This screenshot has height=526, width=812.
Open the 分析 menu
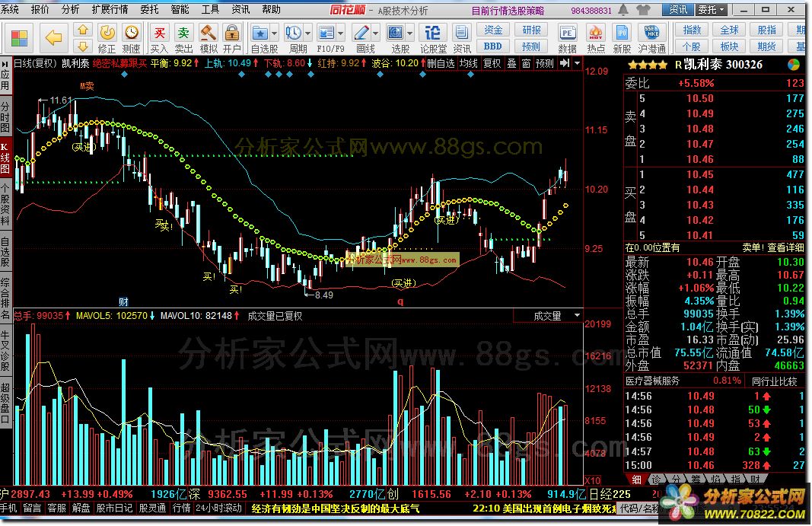[x=71, y=9]
